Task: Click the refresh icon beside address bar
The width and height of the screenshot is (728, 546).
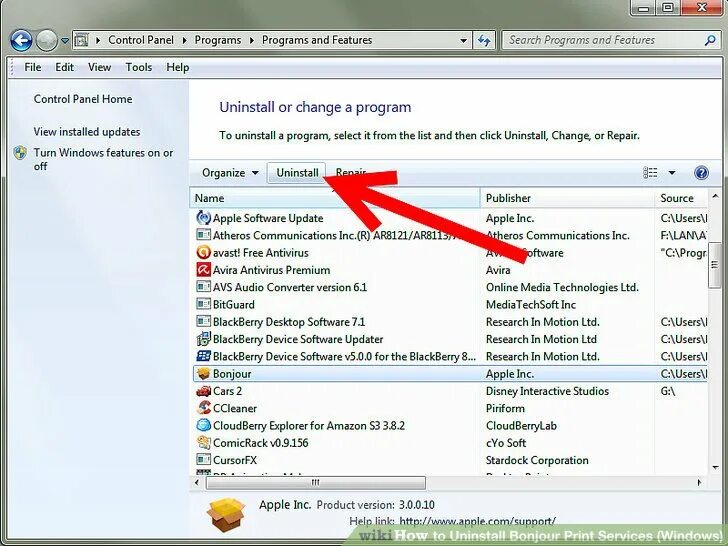Action: pyautogui.click(x=484, y=40)
